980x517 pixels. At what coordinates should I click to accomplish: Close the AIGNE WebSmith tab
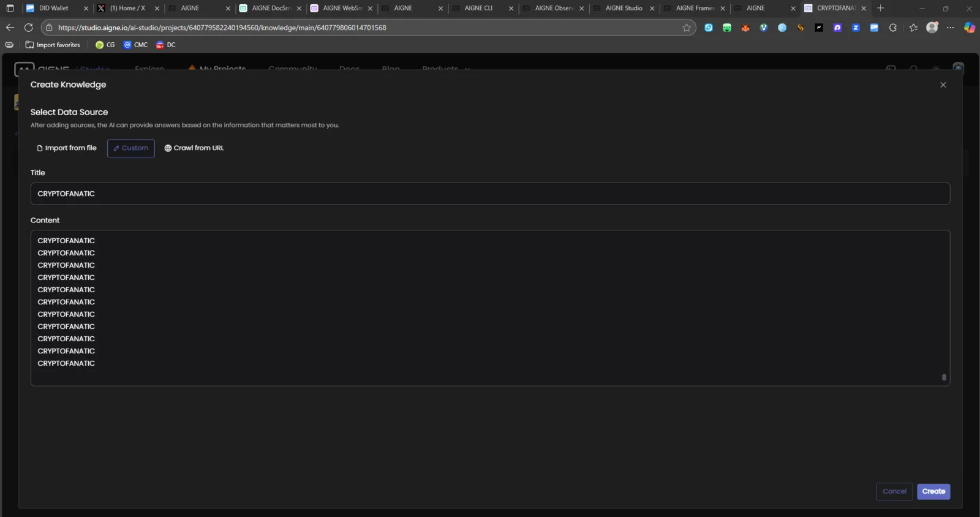370,9
